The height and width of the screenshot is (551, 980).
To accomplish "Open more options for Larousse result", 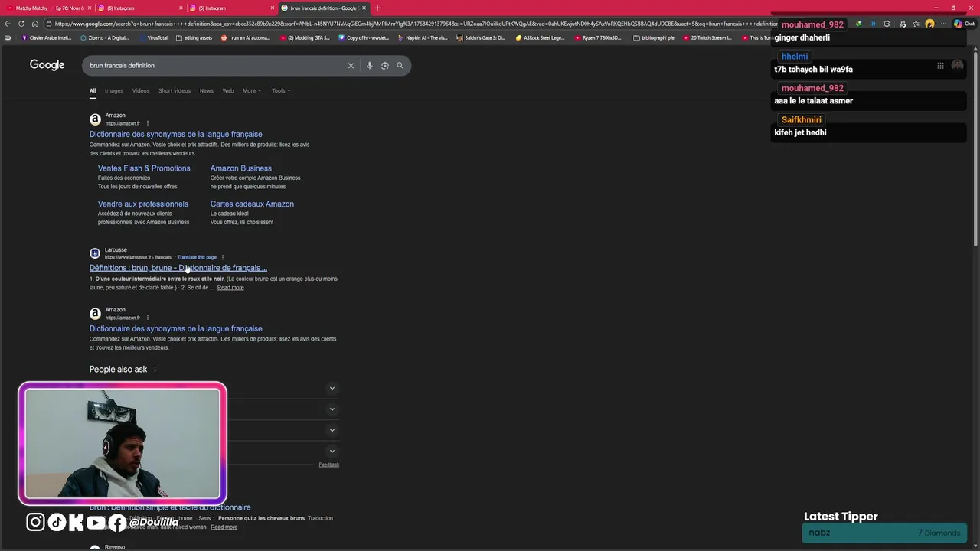I will (223, 257).
